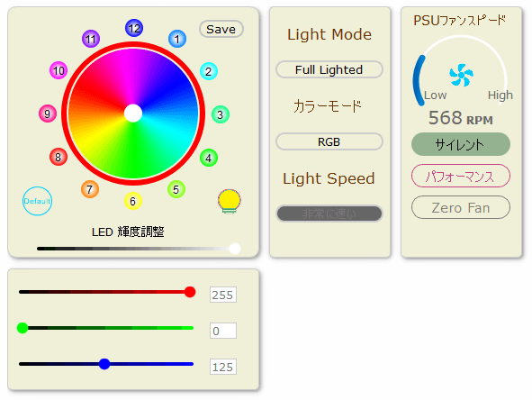Click white center of color wheel

click(x=133, y=114)
